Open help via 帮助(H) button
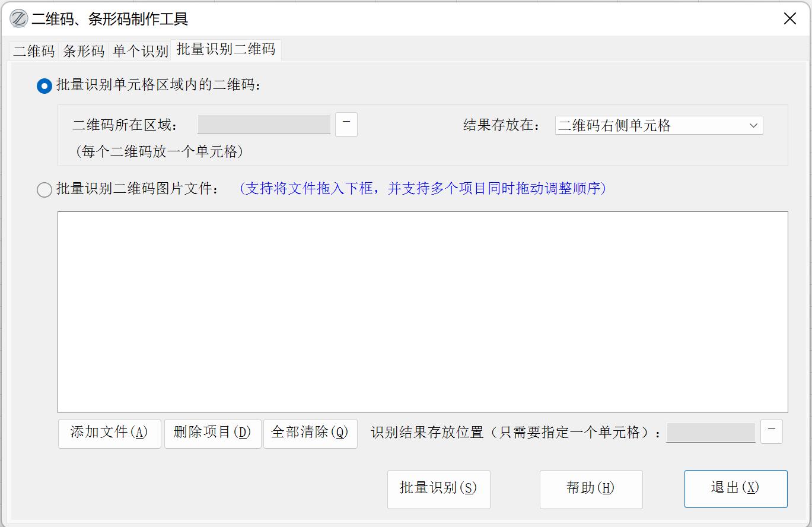 tap(591, 488)
